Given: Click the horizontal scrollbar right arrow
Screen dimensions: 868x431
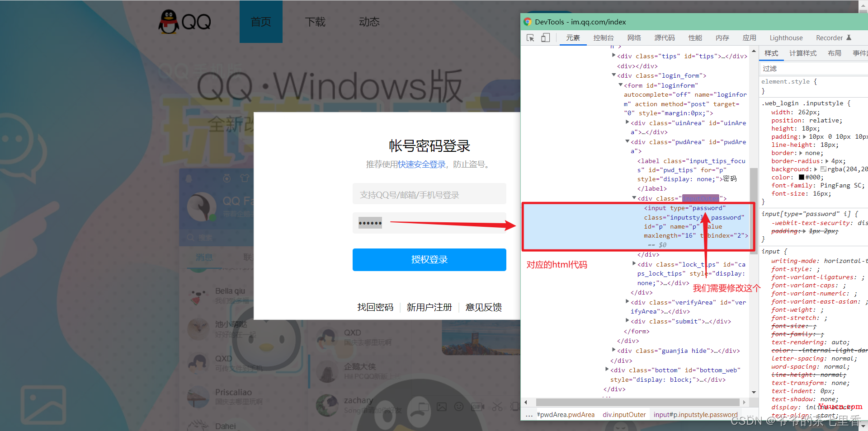Looking at the screenshot, I should pos(744,402).
